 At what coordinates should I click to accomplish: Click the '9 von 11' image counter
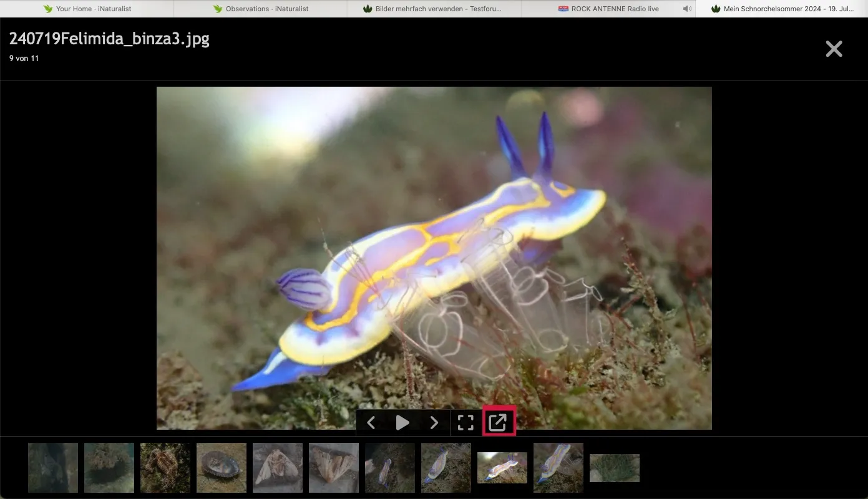point(24,59)
